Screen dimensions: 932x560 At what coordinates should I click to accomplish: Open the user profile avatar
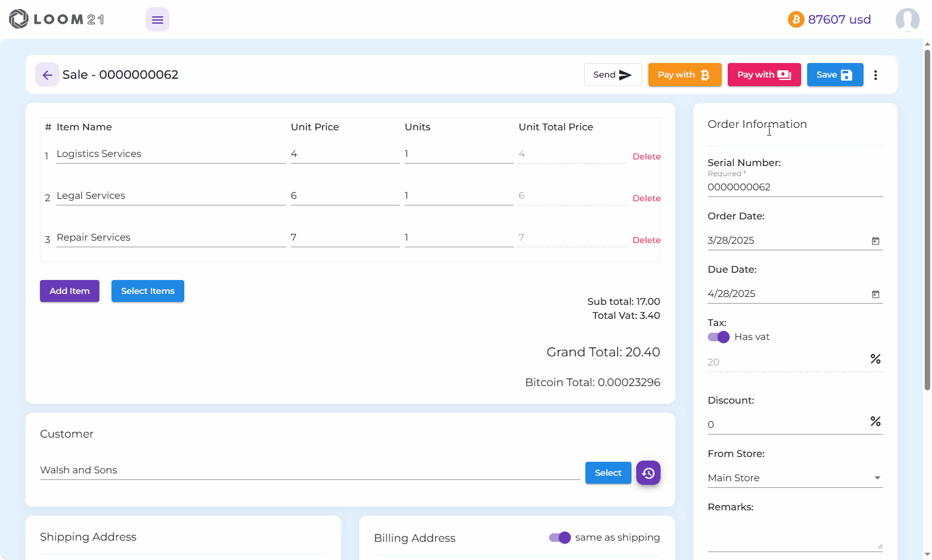[x=908, y=19]
